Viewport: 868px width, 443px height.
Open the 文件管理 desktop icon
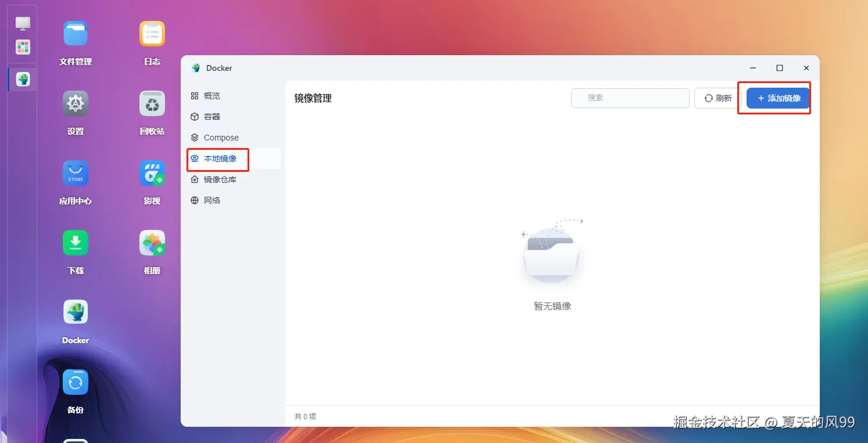click(x=76, y=34)
